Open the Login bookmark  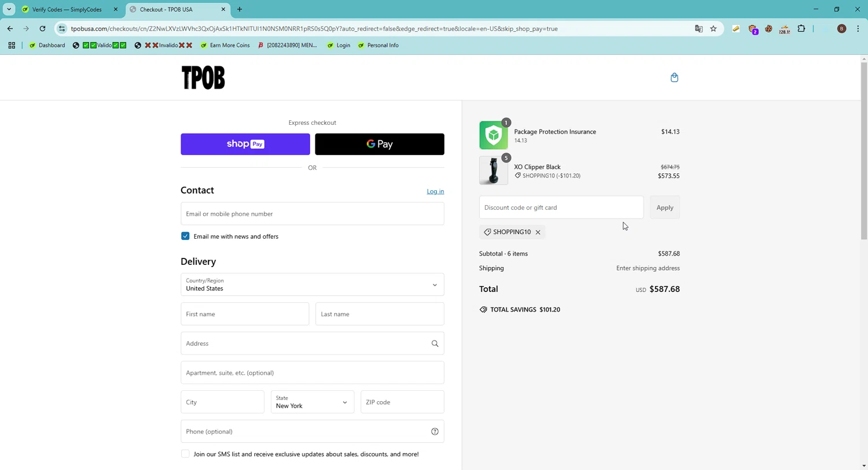[339, 45]
